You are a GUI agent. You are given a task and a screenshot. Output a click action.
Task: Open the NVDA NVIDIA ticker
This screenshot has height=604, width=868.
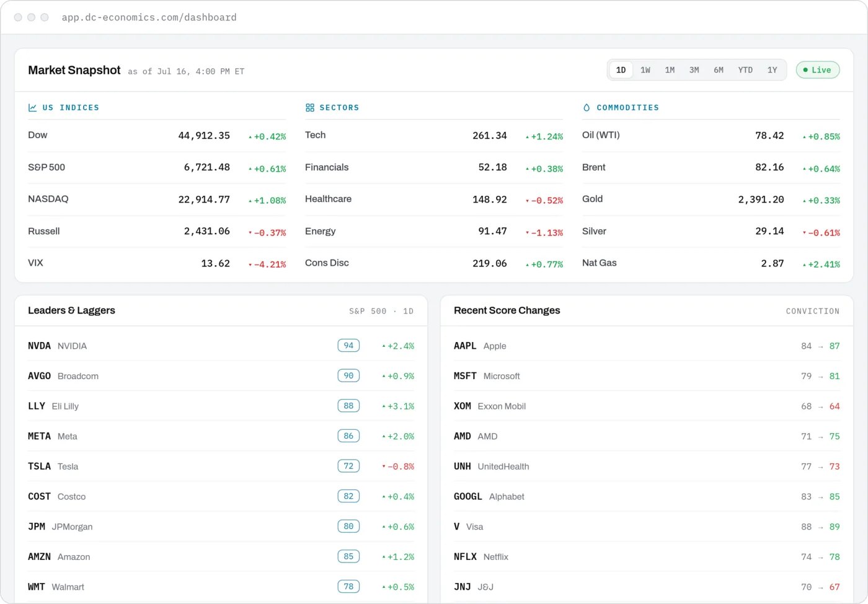click(x=57, y=346)
